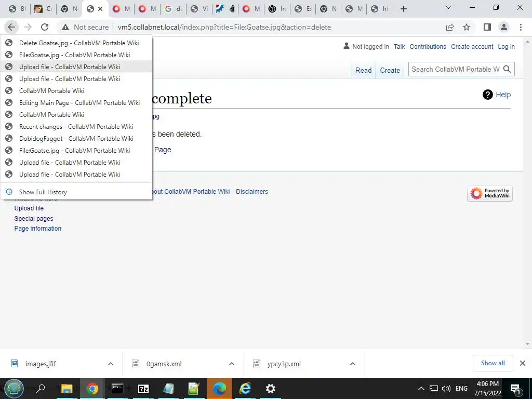Viewport: 532px width, 399px height.
Task: Open taskbar search magnifier
Action: tap(41, 389)
